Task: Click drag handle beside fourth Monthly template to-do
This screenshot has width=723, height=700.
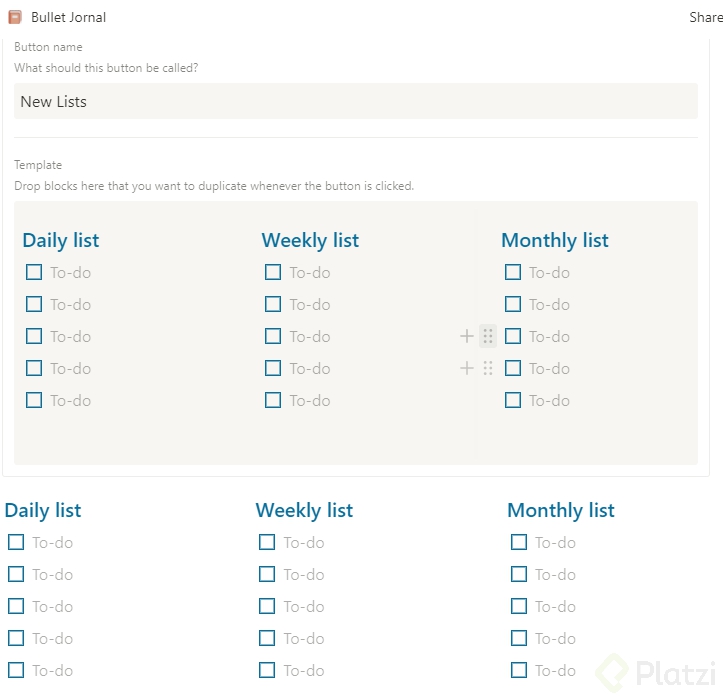Action: (x=488, y=368)
